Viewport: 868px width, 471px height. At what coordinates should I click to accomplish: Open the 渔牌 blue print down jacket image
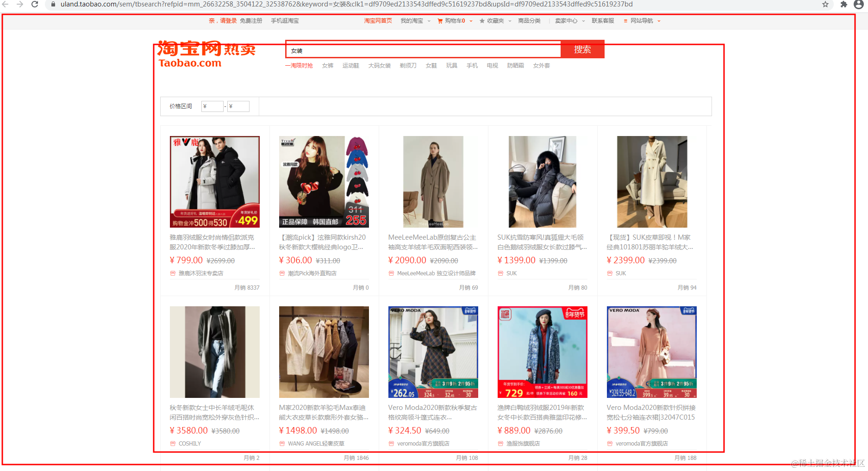[x=543, y=352]
